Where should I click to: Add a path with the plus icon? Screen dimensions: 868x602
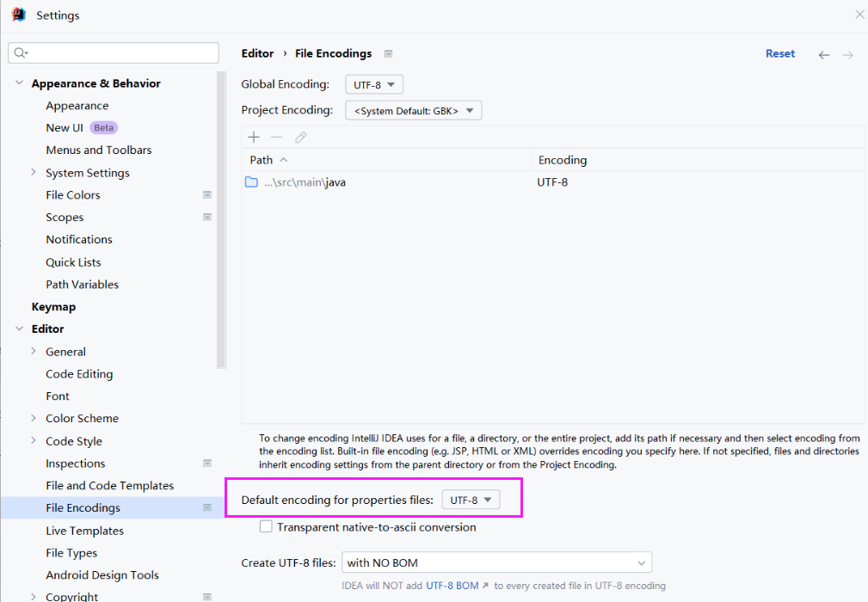[254, 138]
